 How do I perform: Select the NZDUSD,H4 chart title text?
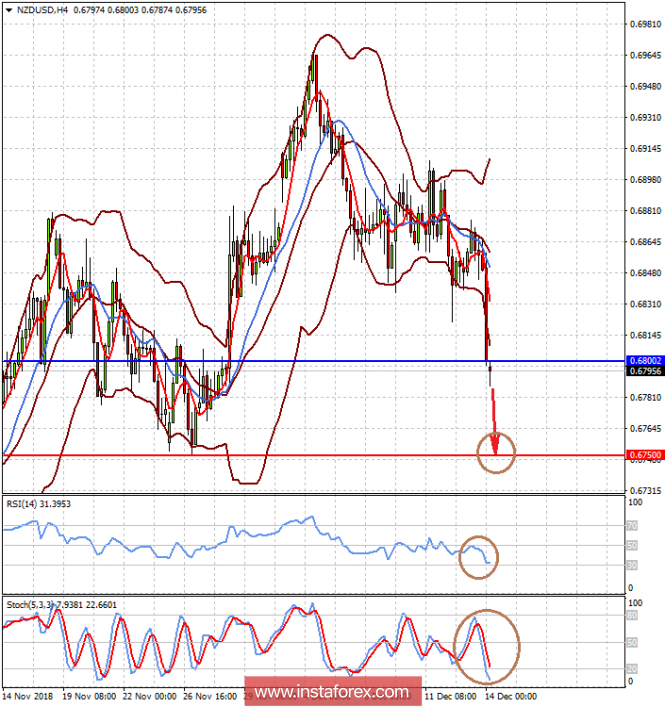tap(42, 10)
